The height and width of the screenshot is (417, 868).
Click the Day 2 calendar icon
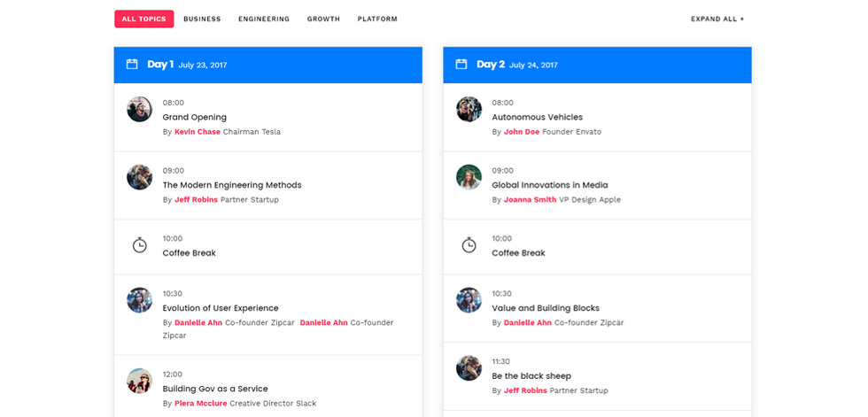pyautogui.click(x=461, y=64)
